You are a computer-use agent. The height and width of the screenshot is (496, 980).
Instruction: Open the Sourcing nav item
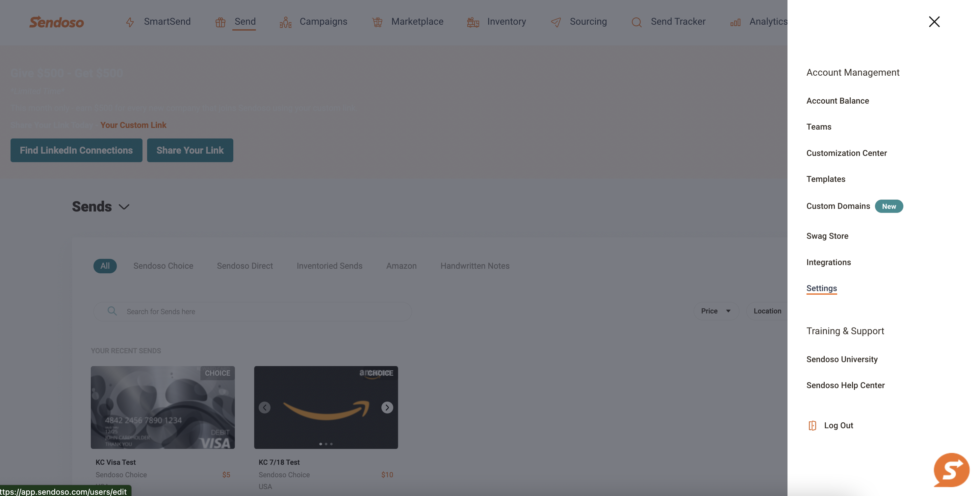pyautogui.click(x=588, y=22)
